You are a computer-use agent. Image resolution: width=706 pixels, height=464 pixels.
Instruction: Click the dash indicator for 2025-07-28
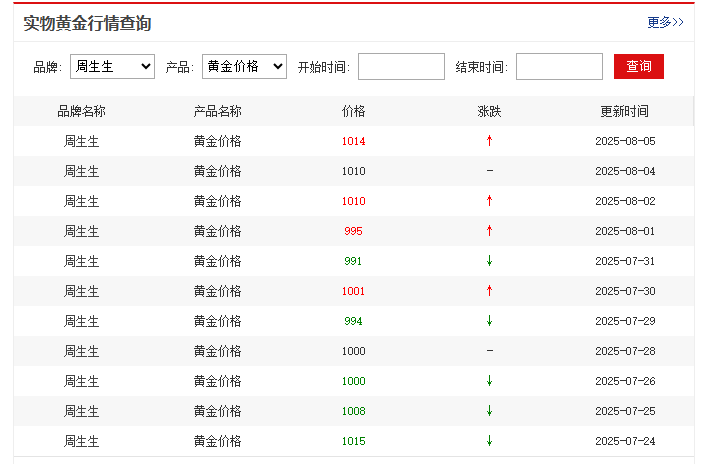[x=490, y=351]
